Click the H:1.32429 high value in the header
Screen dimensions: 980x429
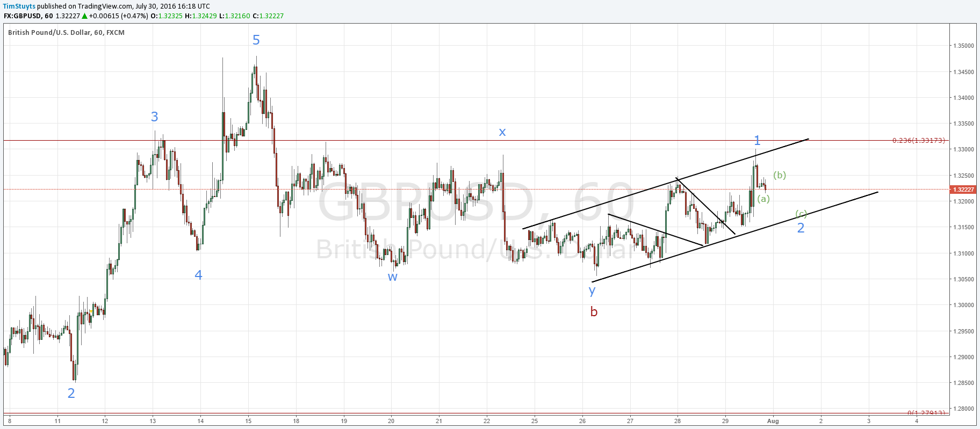(201, 16)
